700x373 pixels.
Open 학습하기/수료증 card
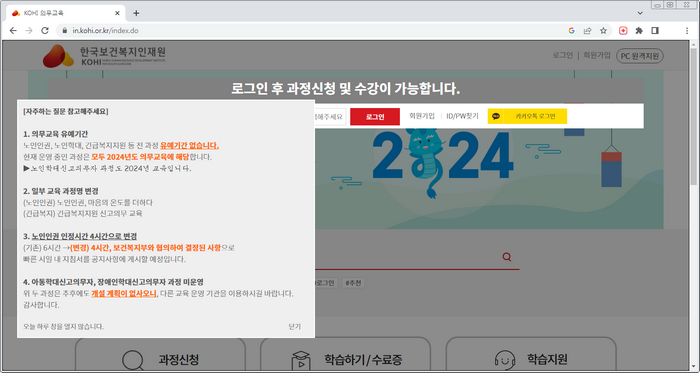tap(346, 355)
